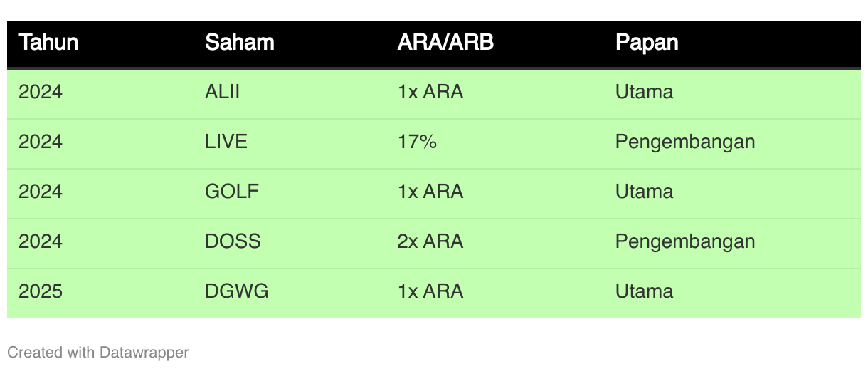Click the DOSS stock cell
This screenshot has height=369, width=868.
(233, 241)
